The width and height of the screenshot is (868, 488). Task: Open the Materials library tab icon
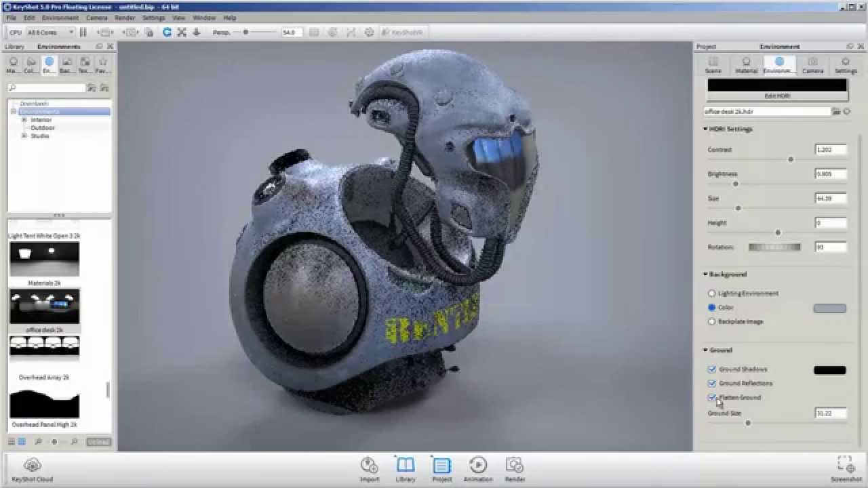tap(13, 65)
